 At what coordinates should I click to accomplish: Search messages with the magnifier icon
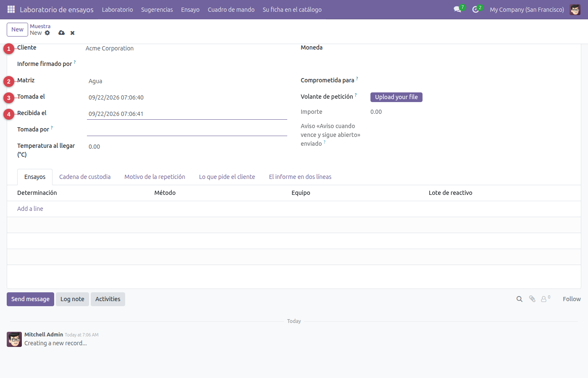point(520,299)
